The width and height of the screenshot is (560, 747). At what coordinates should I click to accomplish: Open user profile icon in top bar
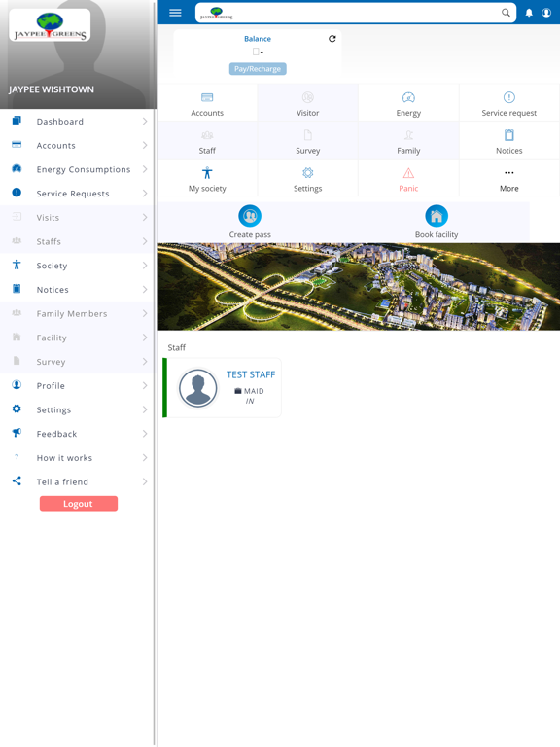click(x=546, y=13)
